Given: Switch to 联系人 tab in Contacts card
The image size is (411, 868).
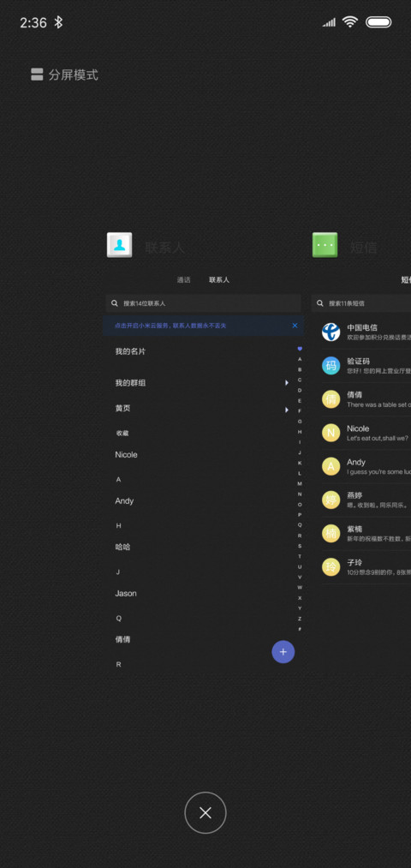Looking at the screenshot, I should pyautogui.click(x=219, y=280).
